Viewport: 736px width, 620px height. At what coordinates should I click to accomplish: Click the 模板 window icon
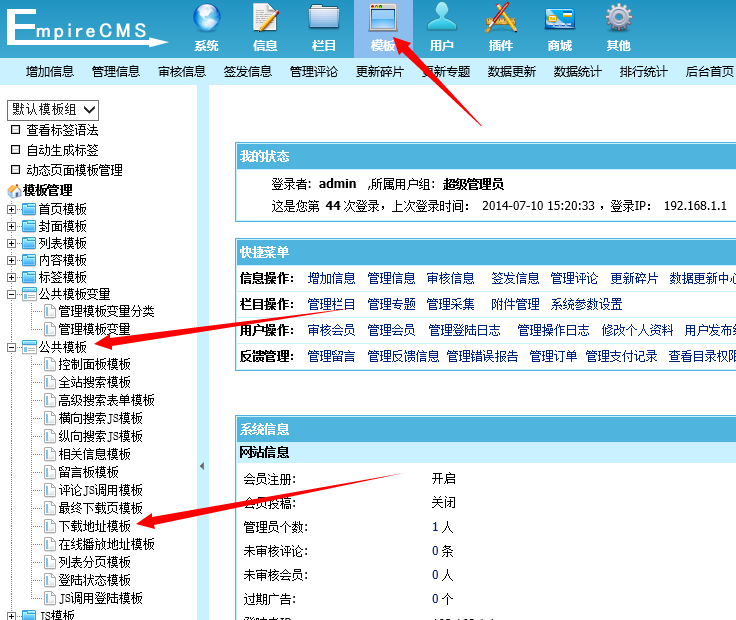tap(383, 18)
